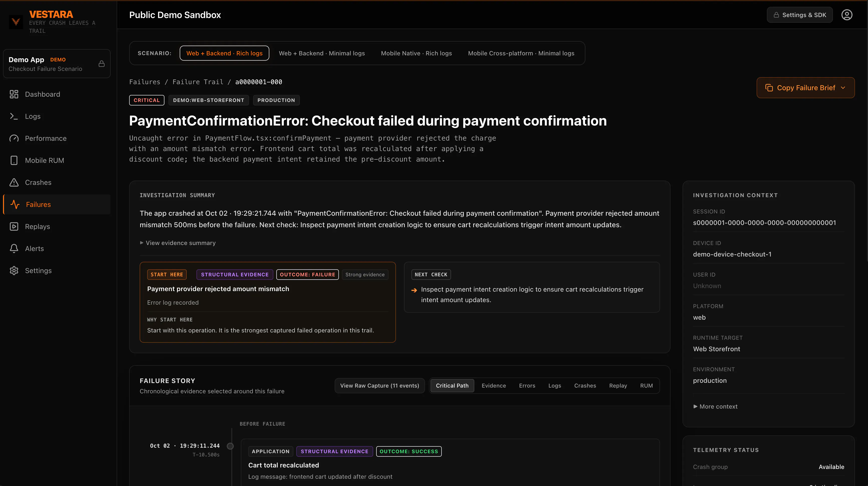This screenshot has width=868, height=486.
Task: Open the Settings & SDK button
Action: pos(800,15)
